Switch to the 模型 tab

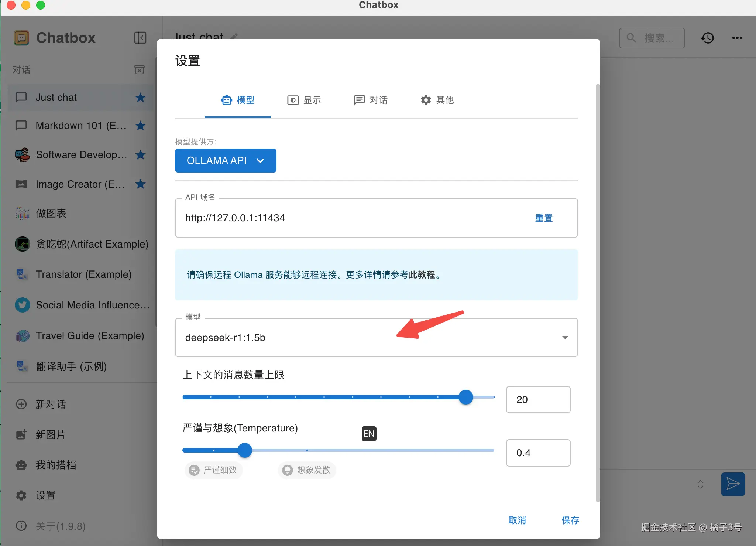click(x=238, y=100)
